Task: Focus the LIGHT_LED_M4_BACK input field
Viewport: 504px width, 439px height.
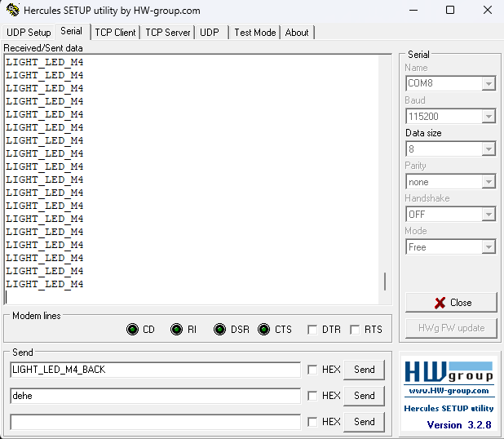Action: 156,370
